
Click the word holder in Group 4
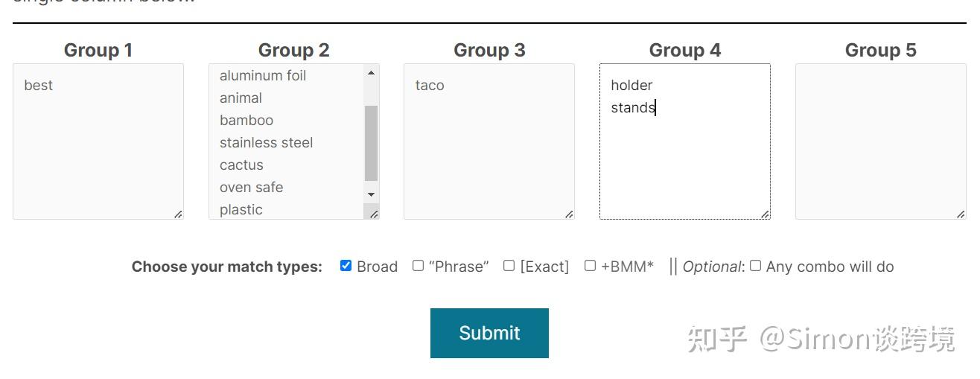tap(631, 86)
